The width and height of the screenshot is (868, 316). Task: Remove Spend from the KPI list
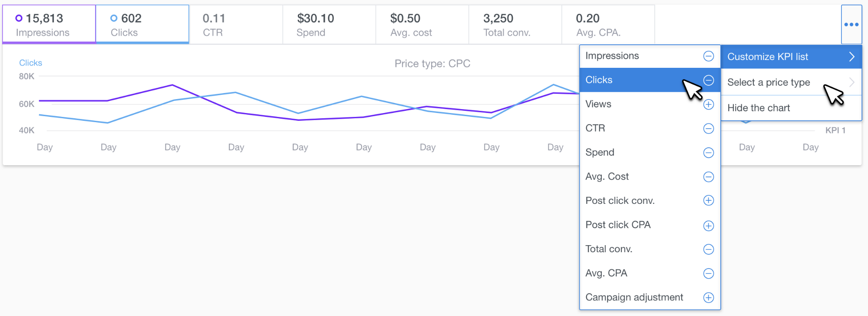[x=708, y=153]
